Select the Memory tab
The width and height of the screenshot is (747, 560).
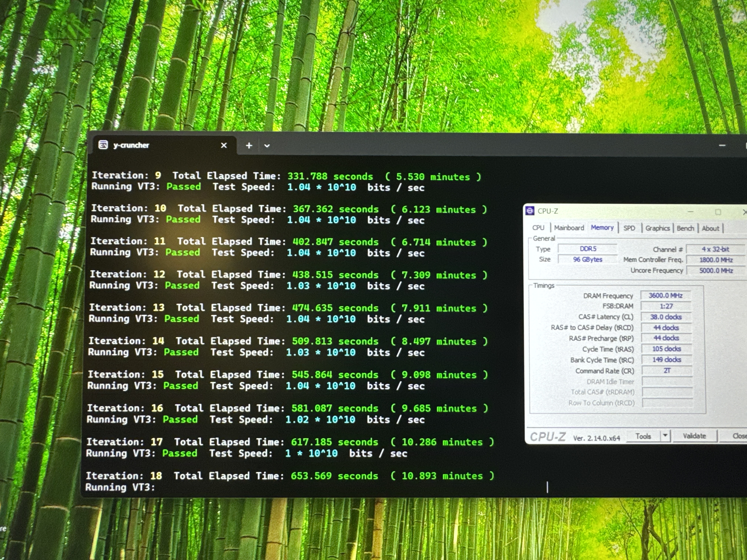point(602,228)
